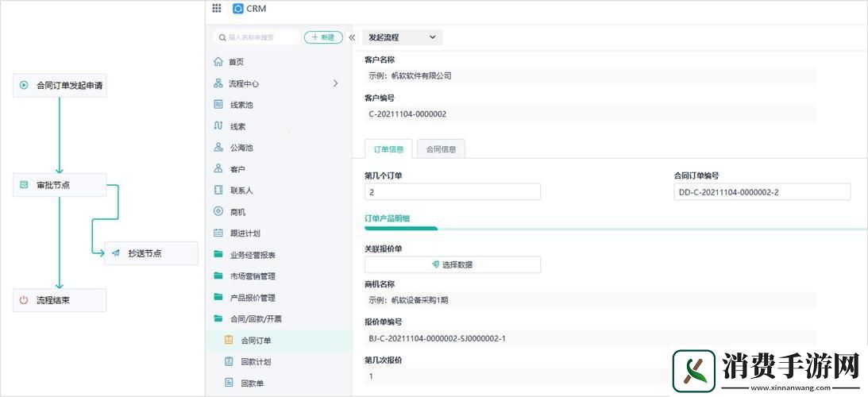
Task: Select the 流程结束 flow node
Action: click(60, 300)
